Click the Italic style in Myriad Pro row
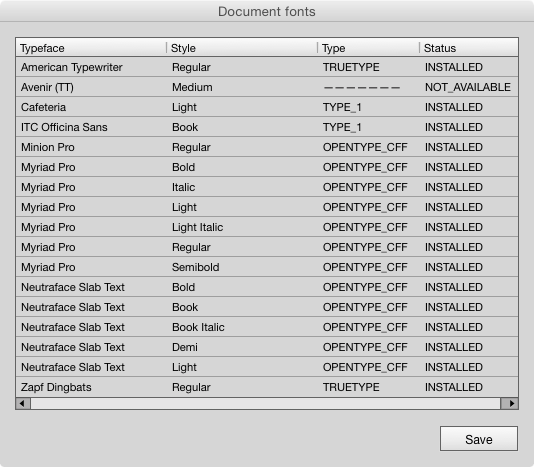 (183, 187)
